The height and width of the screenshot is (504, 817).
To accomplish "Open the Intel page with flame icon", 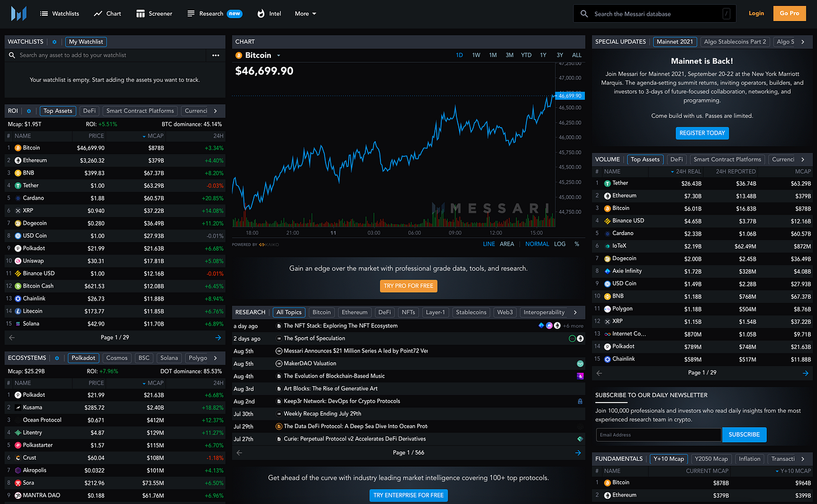I will [x=269, y=13].
